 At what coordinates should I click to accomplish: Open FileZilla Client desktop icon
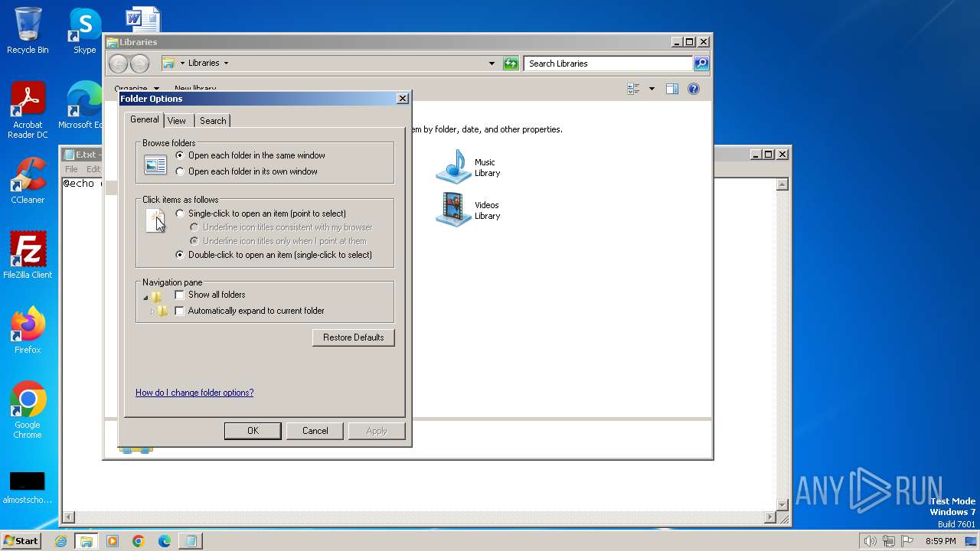(28, 256)
